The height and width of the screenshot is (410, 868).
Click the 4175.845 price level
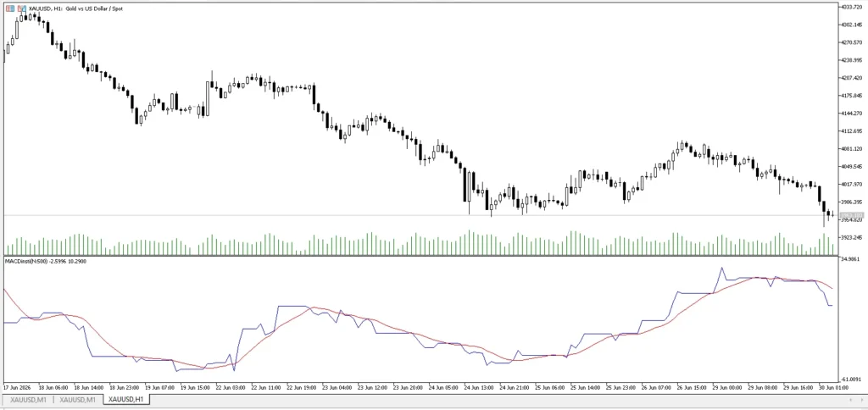[852, 96]
